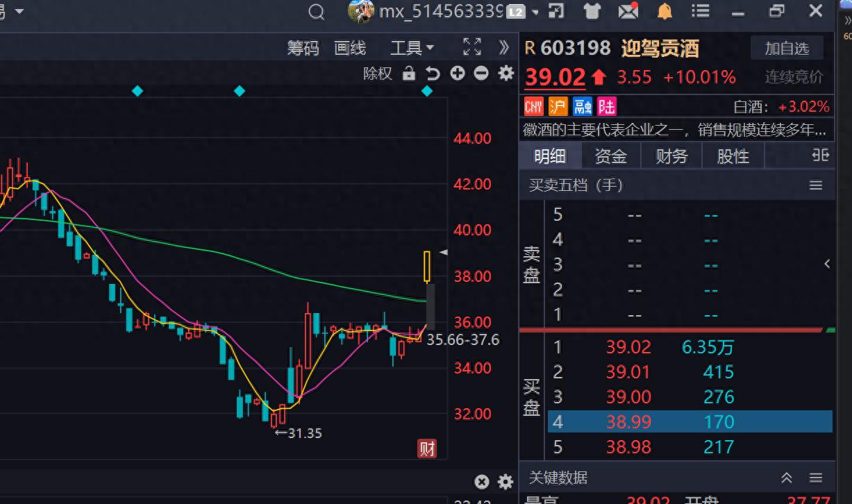852x504 pixels.
Task: Switch to the 财务 tab
Action: (671, 156)
